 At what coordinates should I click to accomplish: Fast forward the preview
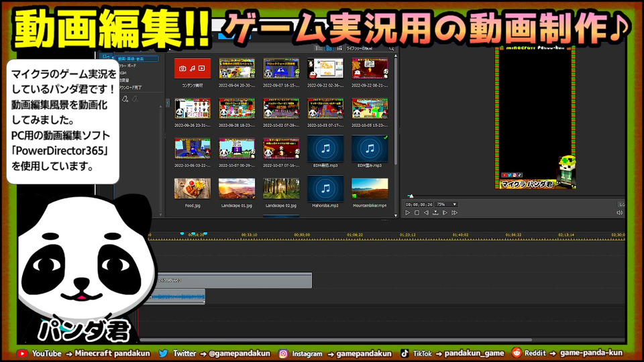(454, 213)
